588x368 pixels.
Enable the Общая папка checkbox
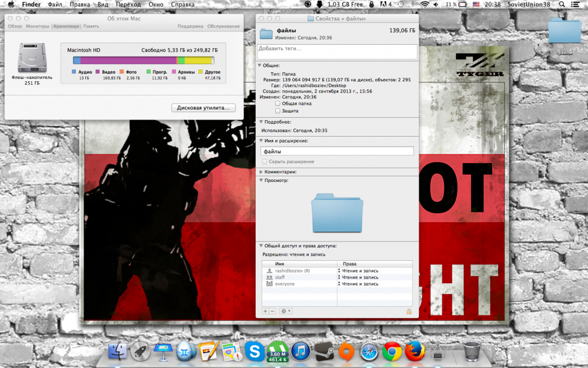coord(278,104)
